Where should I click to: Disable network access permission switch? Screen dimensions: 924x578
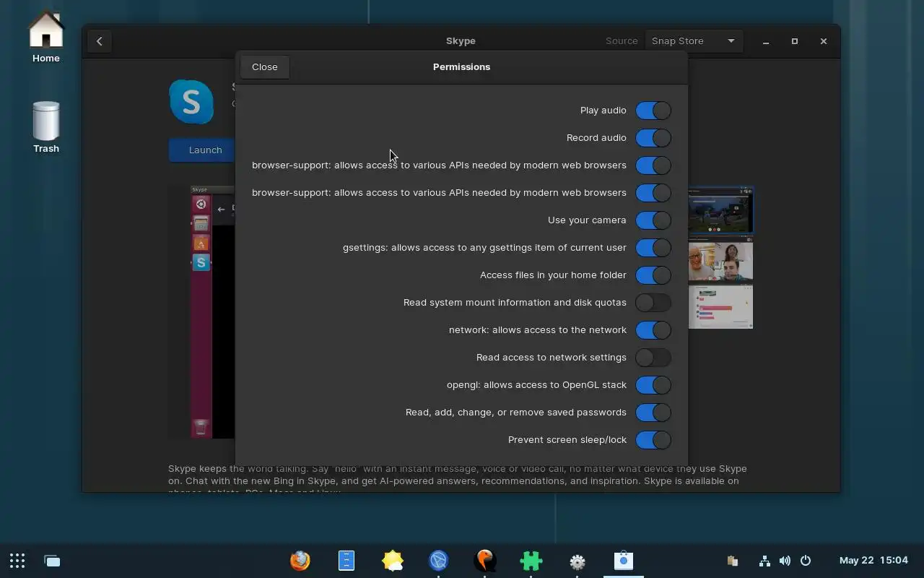coord(653,330)
